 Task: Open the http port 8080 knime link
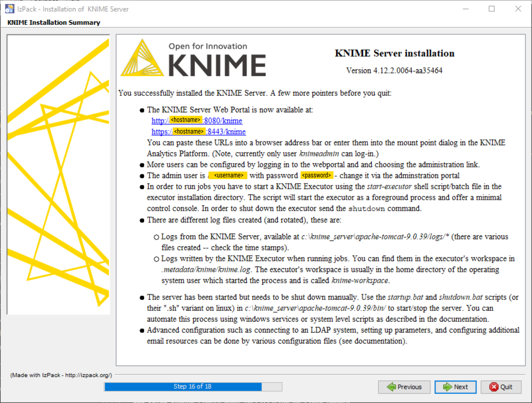click(197, 120)
